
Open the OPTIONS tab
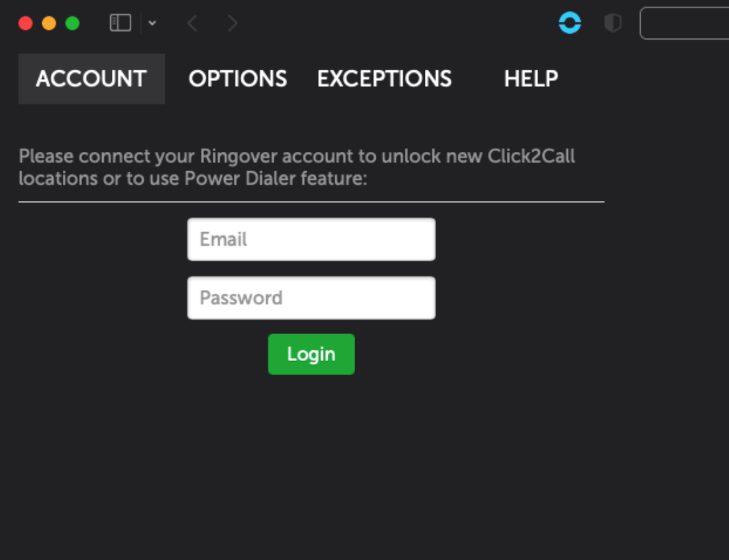click(x=238, y=79)
